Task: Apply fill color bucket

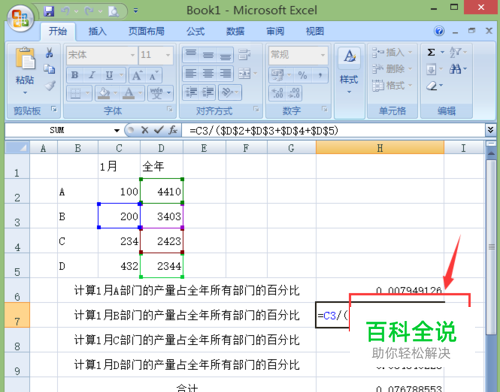Action: (104, 93)
